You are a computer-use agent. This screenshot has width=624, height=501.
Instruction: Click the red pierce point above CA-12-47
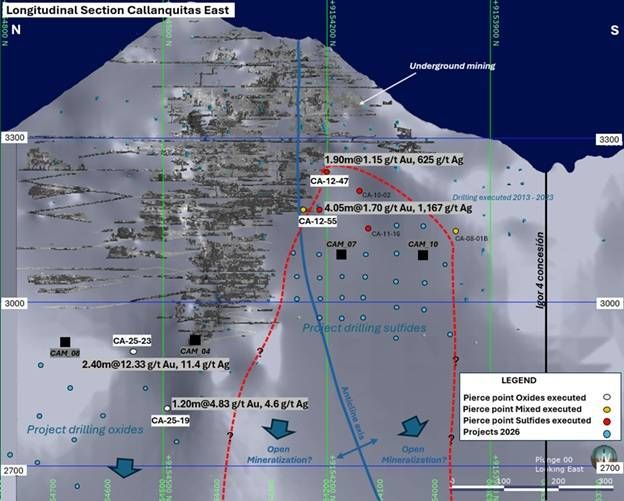click(x=326, y=171)
